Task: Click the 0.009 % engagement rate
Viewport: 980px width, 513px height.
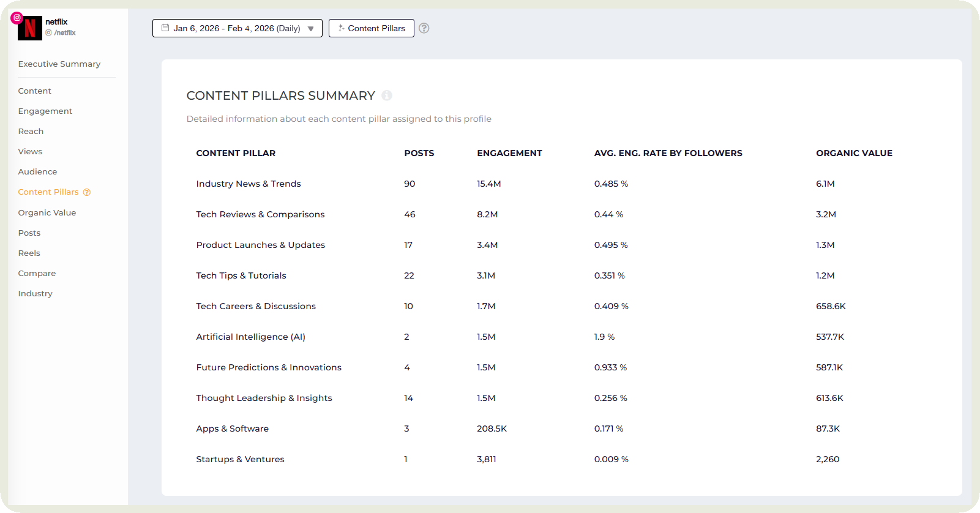Action: [x=611, y=459]
